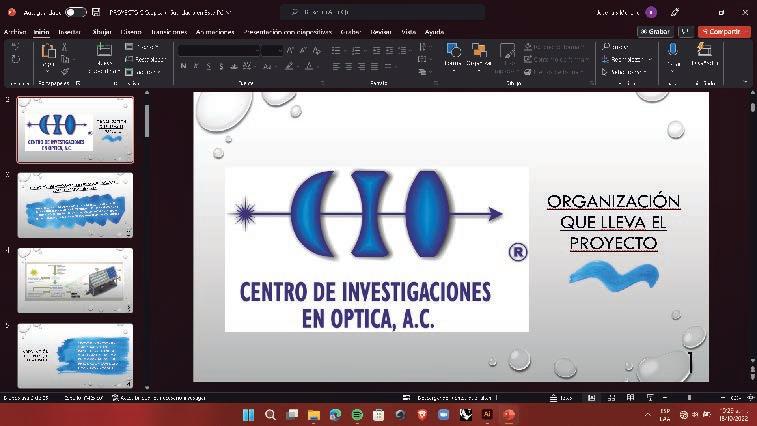Collapse the ribbon with the chevron
757x426 pixels.
point(746,83)
